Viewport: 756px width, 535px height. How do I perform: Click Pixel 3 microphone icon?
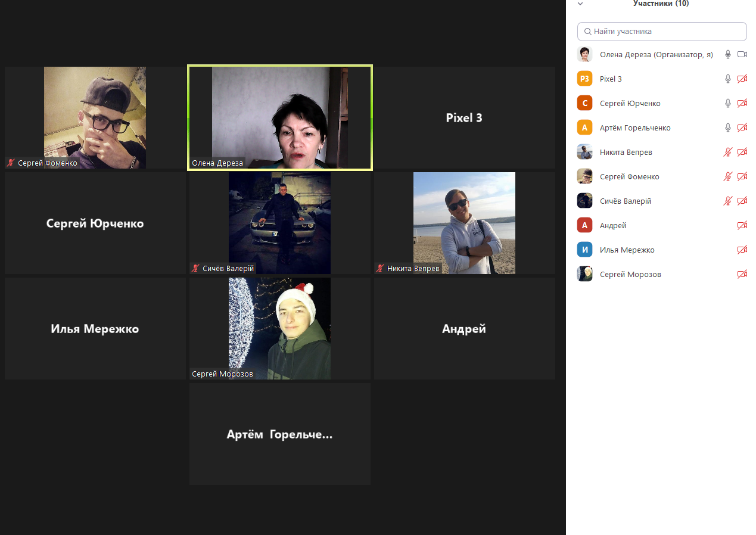[x=727, y=79]
